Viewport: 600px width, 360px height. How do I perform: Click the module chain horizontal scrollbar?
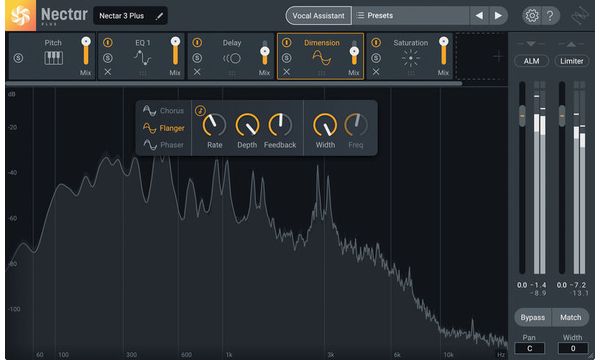tap(234, 83)
